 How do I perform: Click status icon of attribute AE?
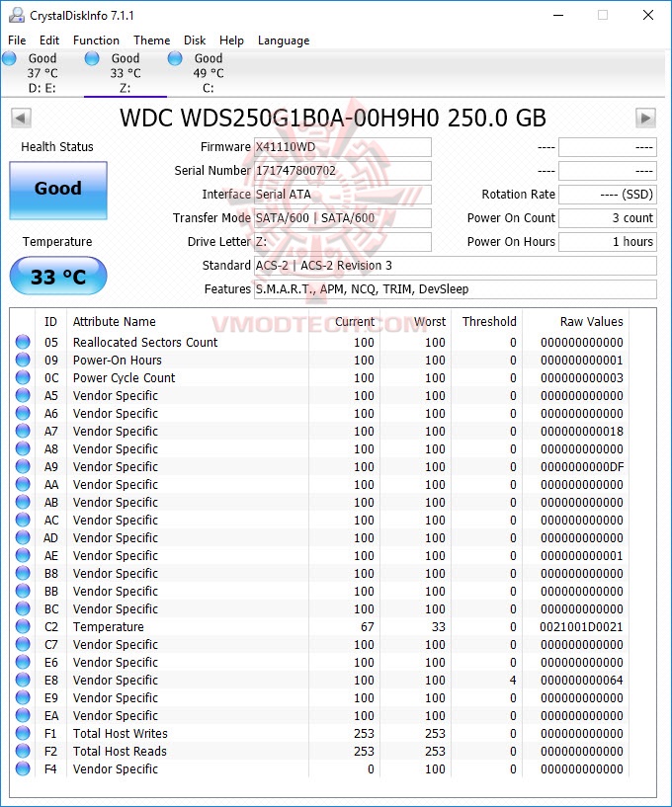coord(23,555)
